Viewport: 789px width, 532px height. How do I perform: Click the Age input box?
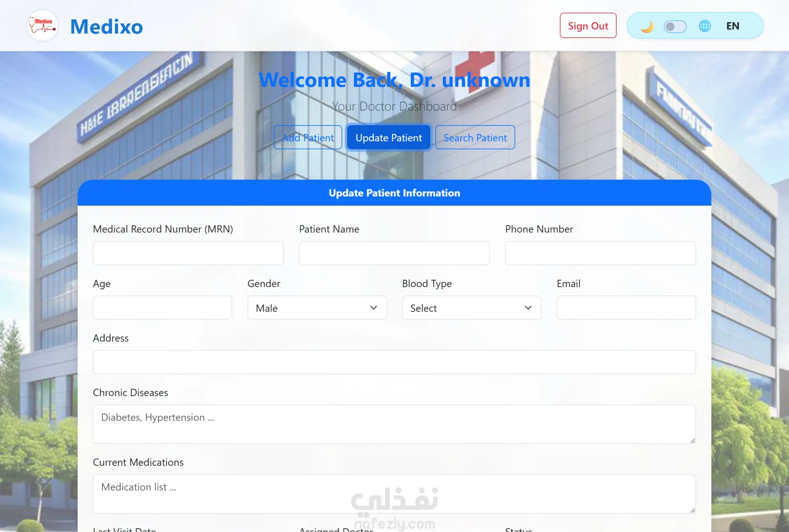tap(162, 308)
